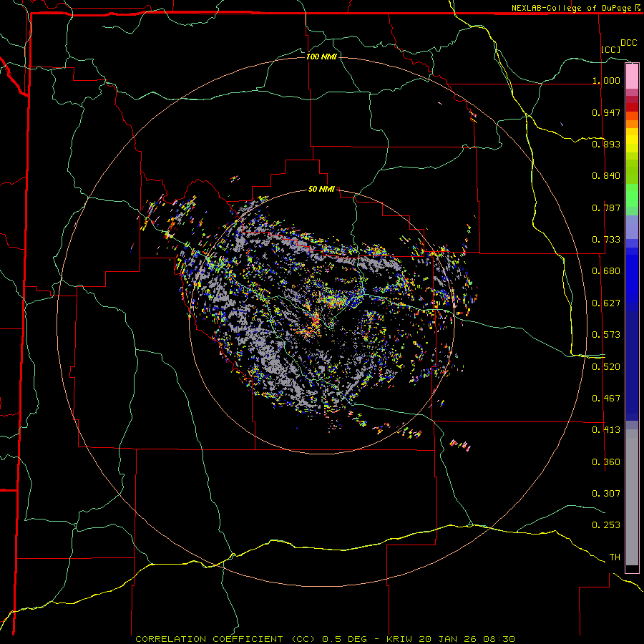This screenshot has height=644, width=644.
Task: Click the 0.307 legend value
Action: (606, 493)
